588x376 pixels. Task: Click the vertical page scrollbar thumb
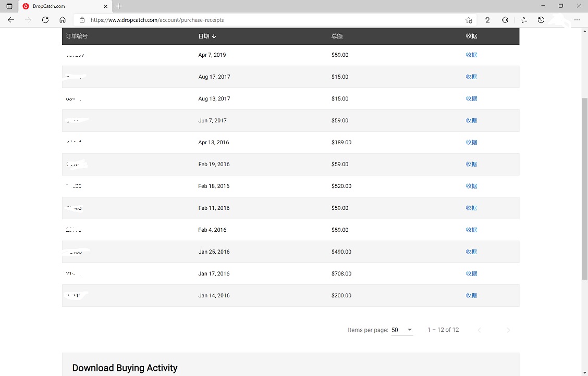(x=584, y=187)
